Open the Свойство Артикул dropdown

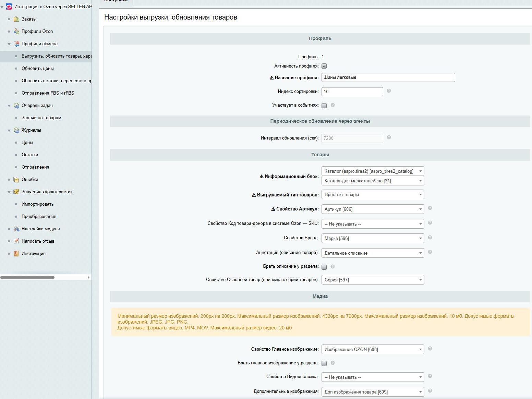(x=373, y=209)
